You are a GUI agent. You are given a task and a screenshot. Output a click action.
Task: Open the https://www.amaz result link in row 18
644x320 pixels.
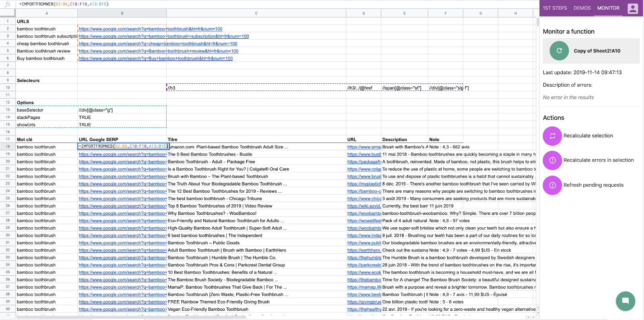pos(364,147)
